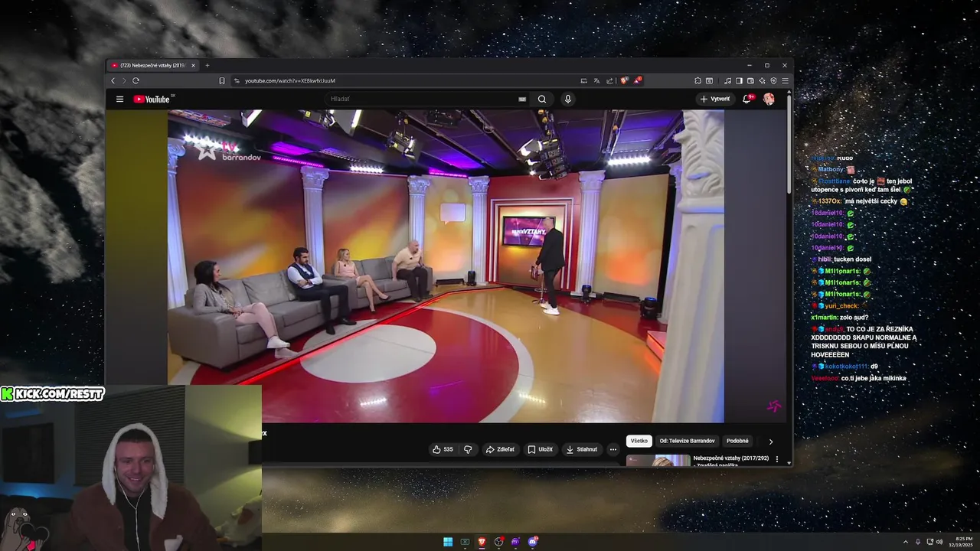This screenshot has width=980, height=551.
Task: Open the YouTube hamburger guide menu
Action: pyautogui.click(x=119, y=99)
